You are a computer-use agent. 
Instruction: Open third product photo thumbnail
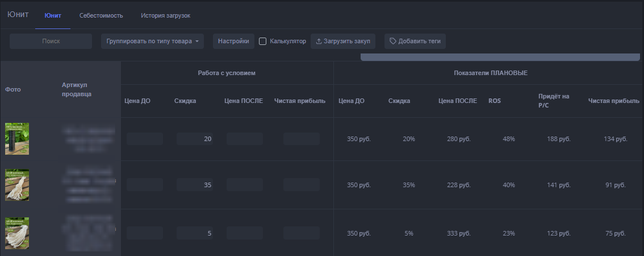pyautogui.click(x=17, y=233)
